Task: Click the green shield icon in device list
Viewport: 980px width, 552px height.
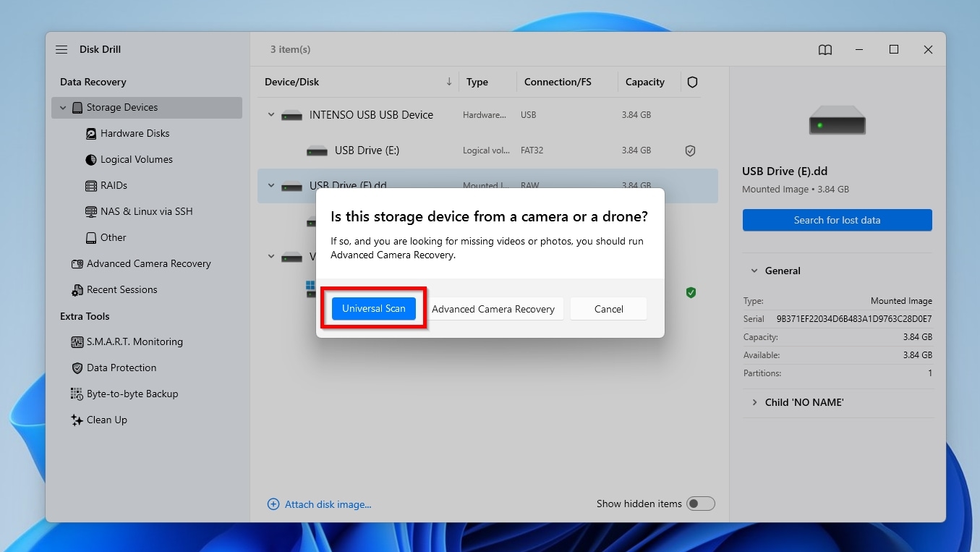Action: tap(691, 292)
